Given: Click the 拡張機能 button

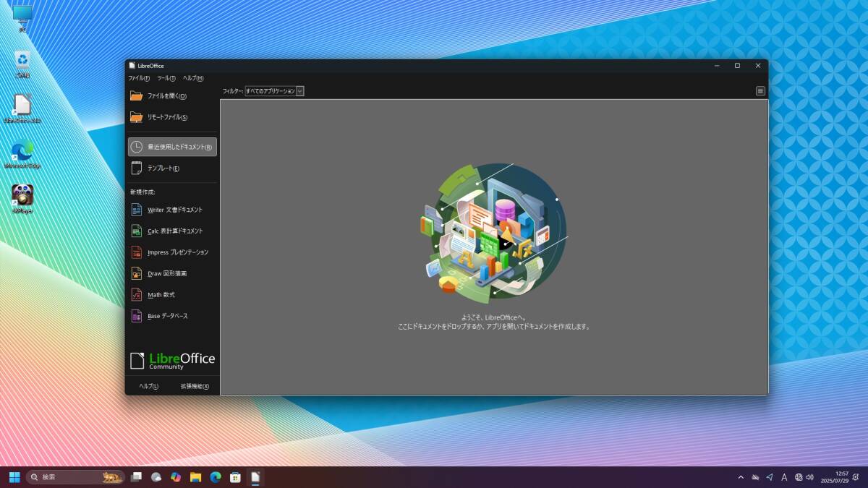Looking at the screenshot, I should click(195, 386).
